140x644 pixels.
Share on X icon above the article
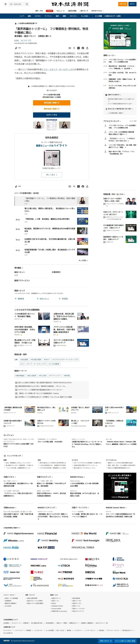point(78,48)
